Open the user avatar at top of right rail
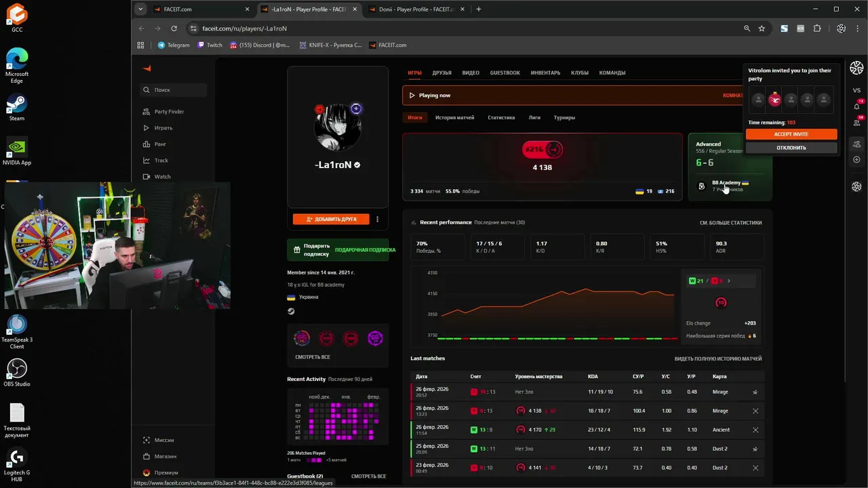Screen dimensions: 868x488 [856, 68]
